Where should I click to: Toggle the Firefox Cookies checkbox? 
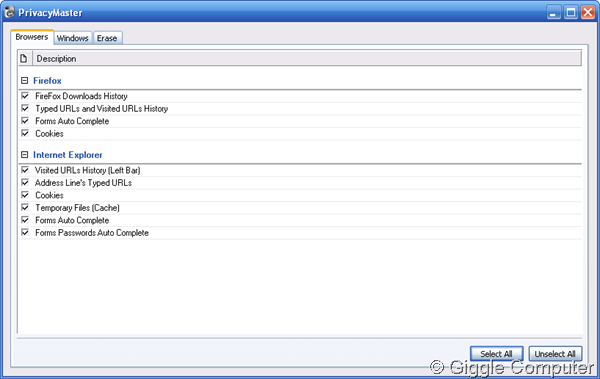point(25,133)
